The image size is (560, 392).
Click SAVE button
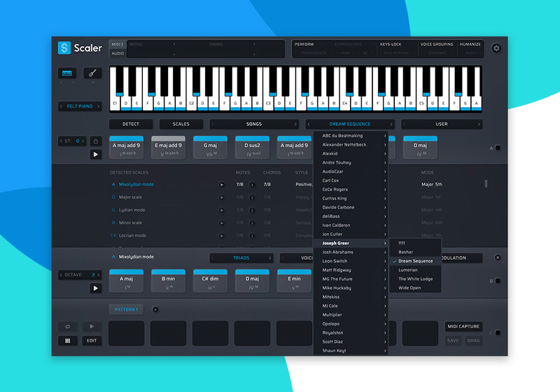point(453,341)
